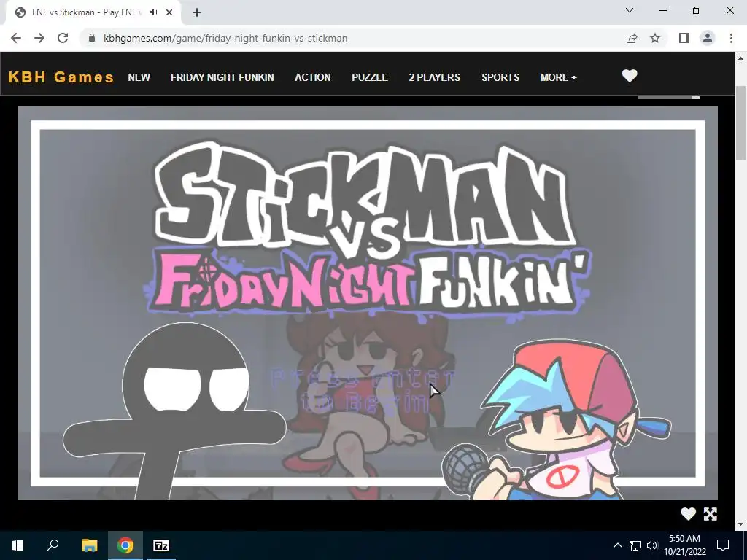
Task: Close the FNF vs Stickman tab
Action: click(x=169, y=12)
